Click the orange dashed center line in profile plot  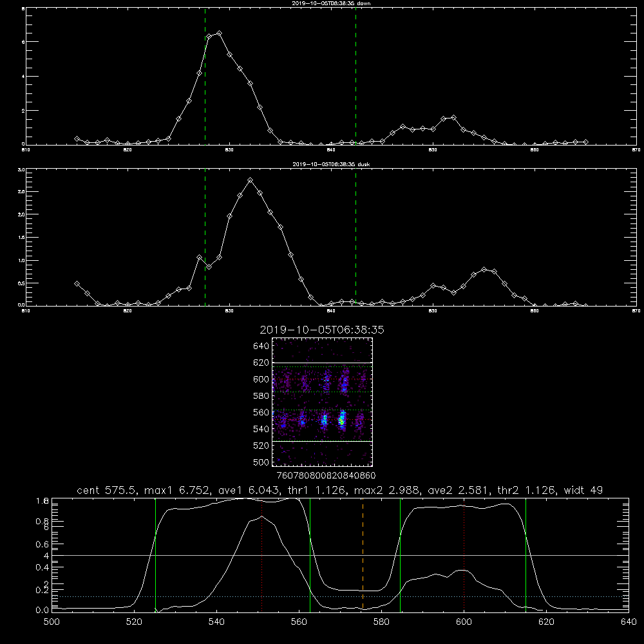point(363,555)
